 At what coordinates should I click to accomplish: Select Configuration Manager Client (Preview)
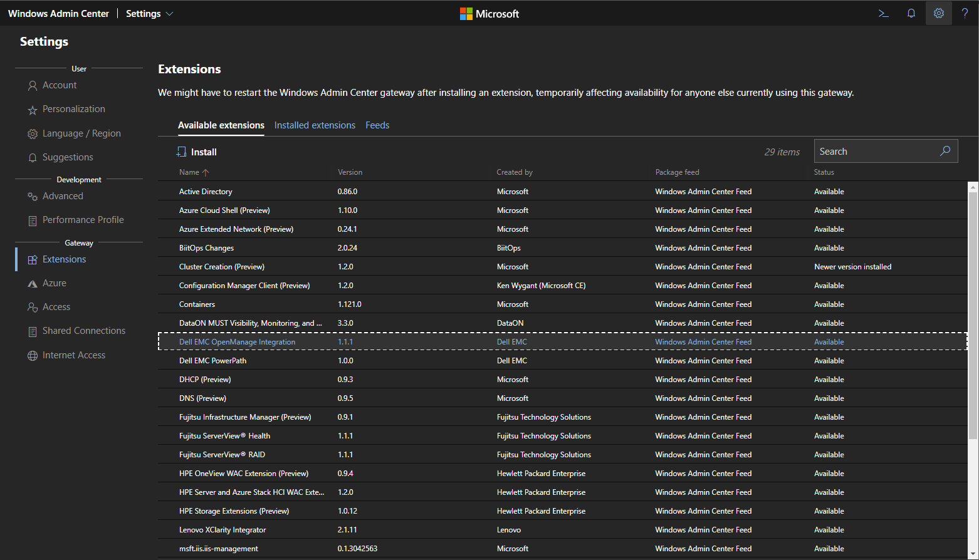click(563, 285)
